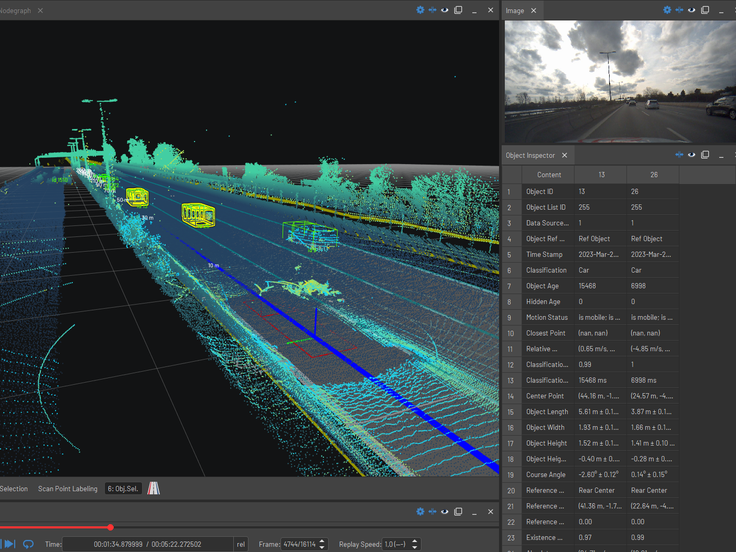736x552 pixels.
Task: Open settings gear in the playback panel header
Action: click(x=420, y=512)
